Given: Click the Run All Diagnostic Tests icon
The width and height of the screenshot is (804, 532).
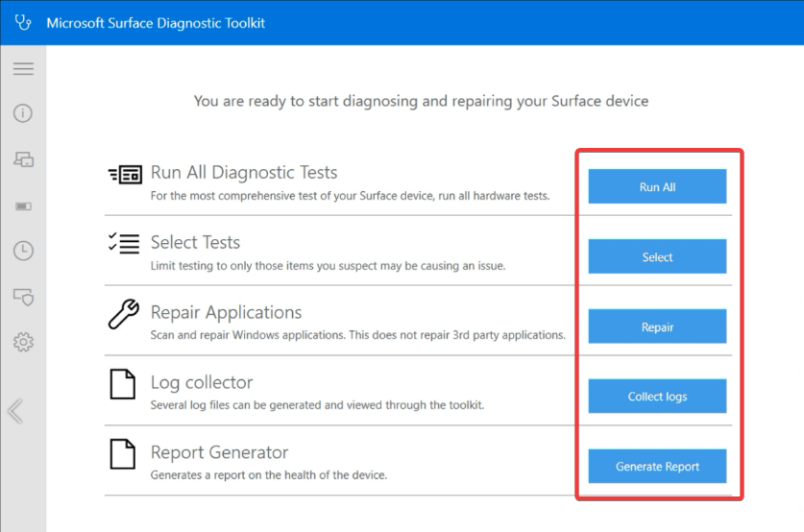Looking at the screenshot, I should (125, 175).
